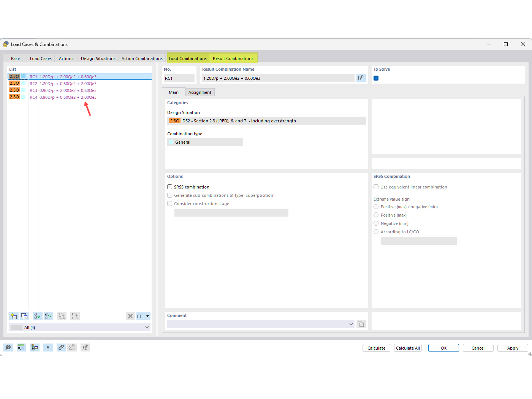Image resolution: width=532 pixels, height=399 pixels.
Task: Check Consider construction stage
Action: point(170,204)
